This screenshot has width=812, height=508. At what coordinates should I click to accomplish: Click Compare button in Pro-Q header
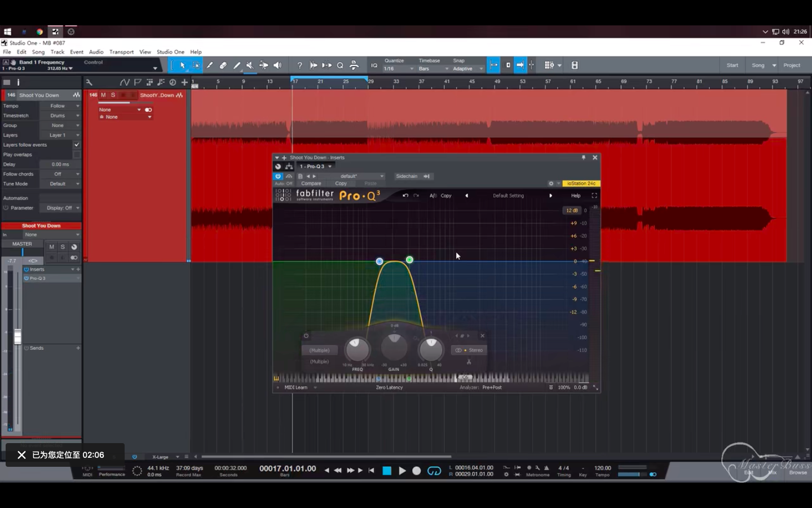[x=311, y=183]
